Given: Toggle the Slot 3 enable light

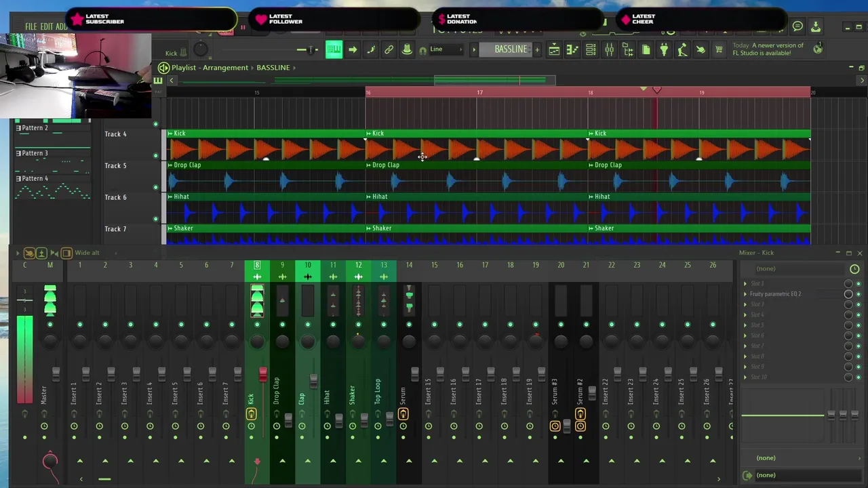Looking at the screenshot, I should pyautogui.click(x=858, y=304).
